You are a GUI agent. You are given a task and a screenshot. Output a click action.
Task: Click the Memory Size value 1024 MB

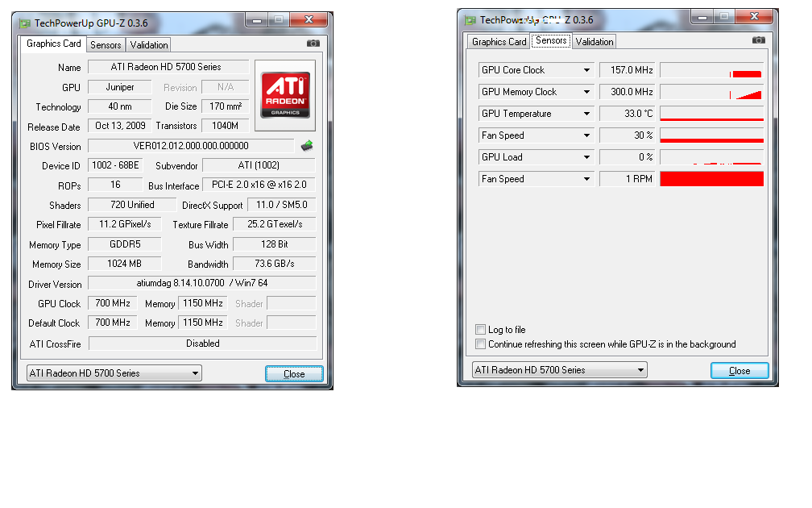pos(125,264)
